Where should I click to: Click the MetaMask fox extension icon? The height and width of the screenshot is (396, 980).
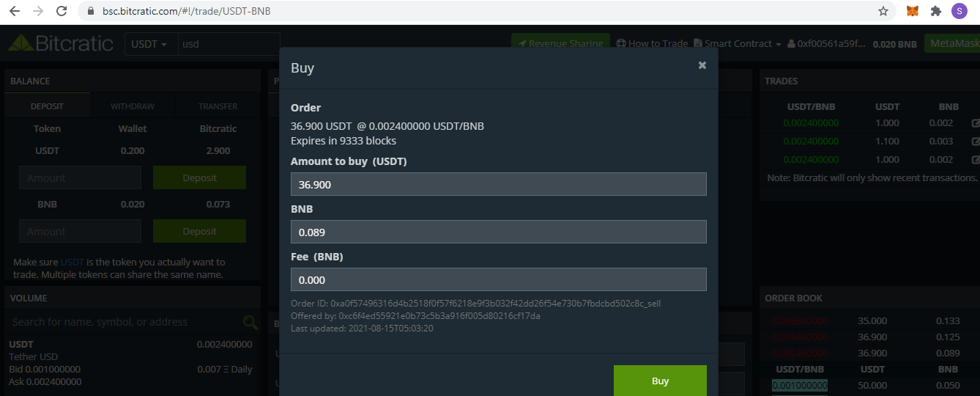[x=912, y=11]
